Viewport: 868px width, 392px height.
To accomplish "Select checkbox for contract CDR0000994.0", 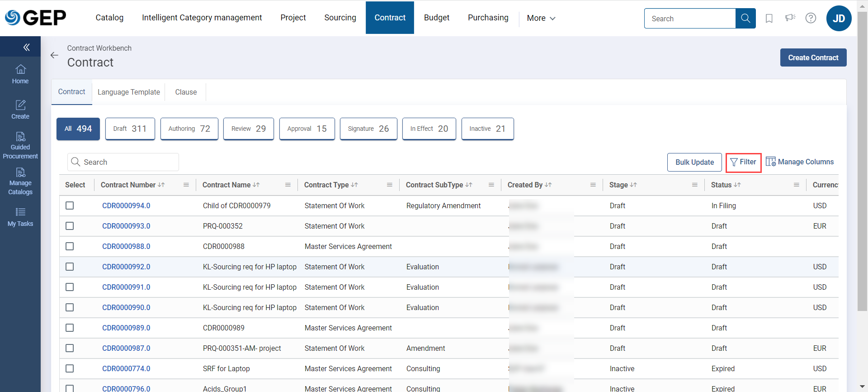I will pos(70,206).
